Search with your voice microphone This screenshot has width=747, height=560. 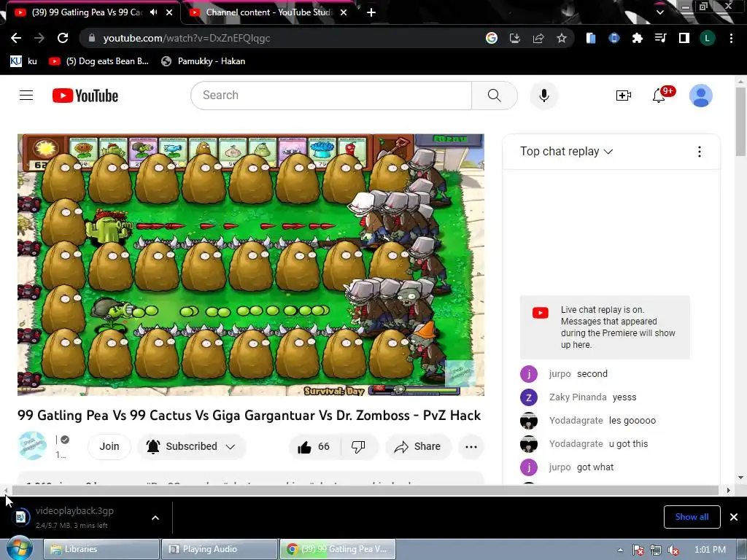[543, 96]
